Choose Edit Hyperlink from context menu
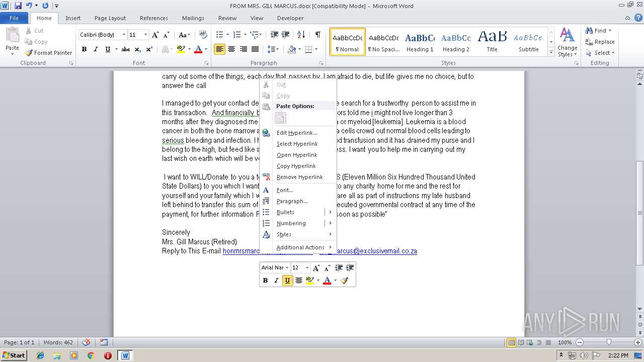 point(298,133)
